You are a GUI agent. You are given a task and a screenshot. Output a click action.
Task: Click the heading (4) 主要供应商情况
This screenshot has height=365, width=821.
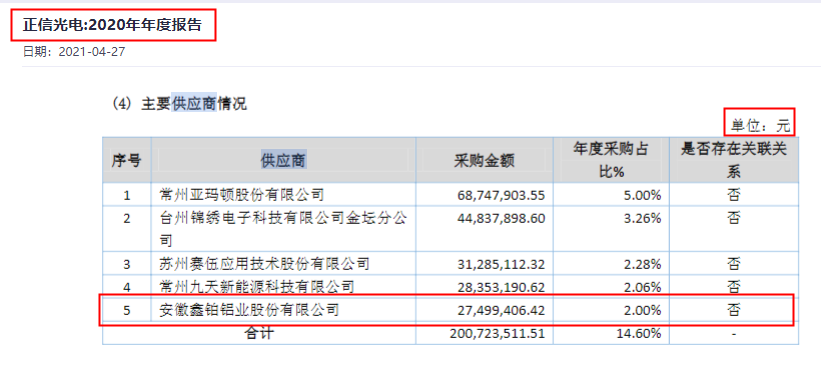point(179,104)
